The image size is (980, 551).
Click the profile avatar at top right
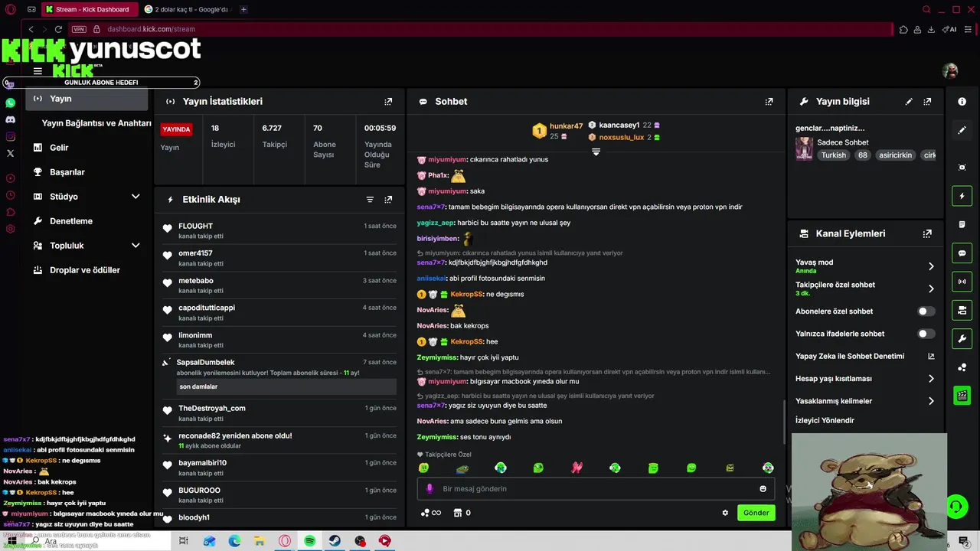[950, 71]
